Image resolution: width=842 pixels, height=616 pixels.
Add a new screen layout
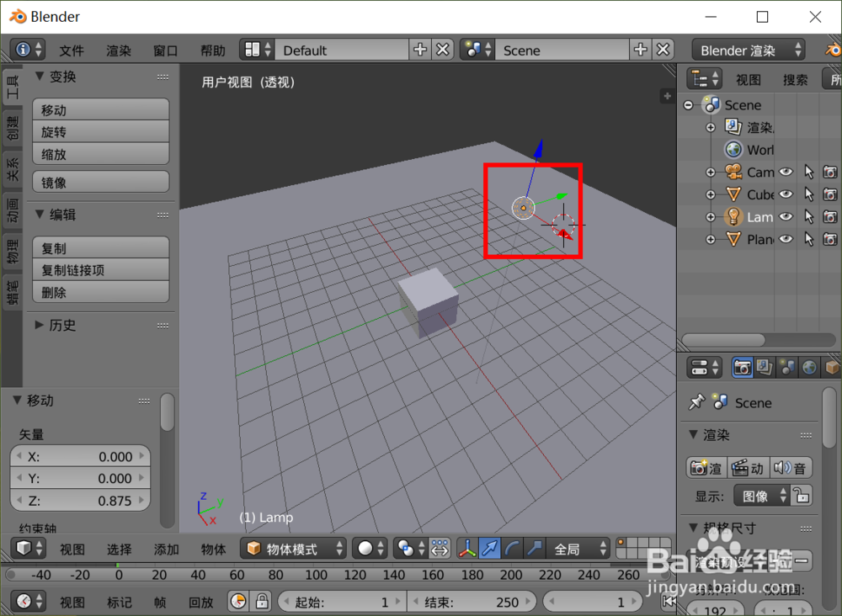[x=420, y=50]
